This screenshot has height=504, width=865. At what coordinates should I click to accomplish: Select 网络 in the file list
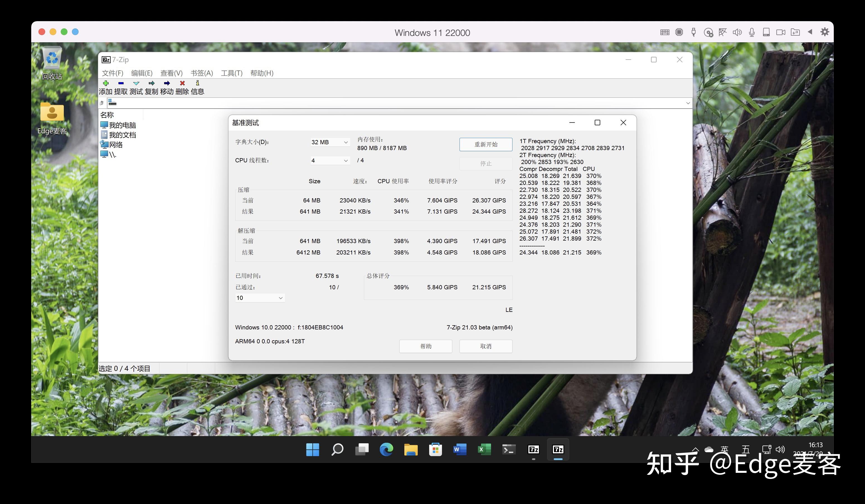coord(111,145)
